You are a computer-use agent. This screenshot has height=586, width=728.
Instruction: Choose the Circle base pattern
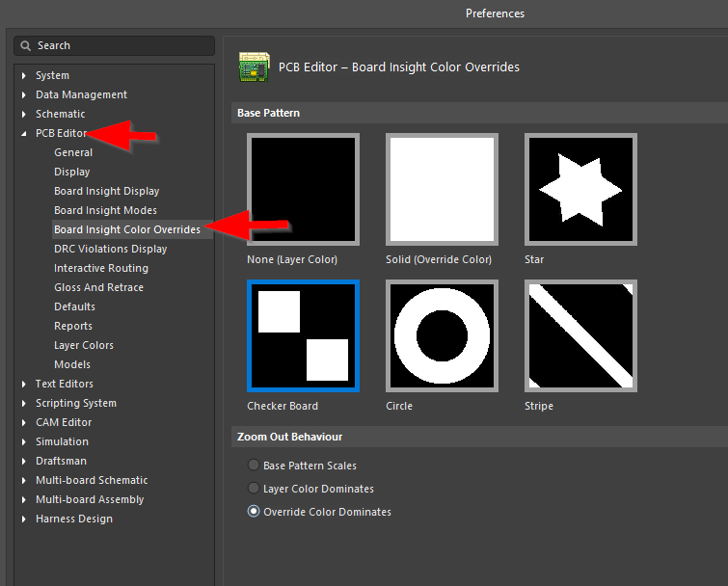[442, 336]
